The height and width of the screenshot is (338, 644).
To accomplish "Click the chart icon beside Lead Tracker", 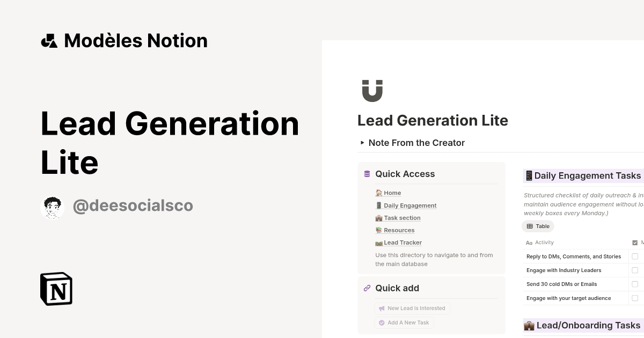I will [x=379, y=243].
